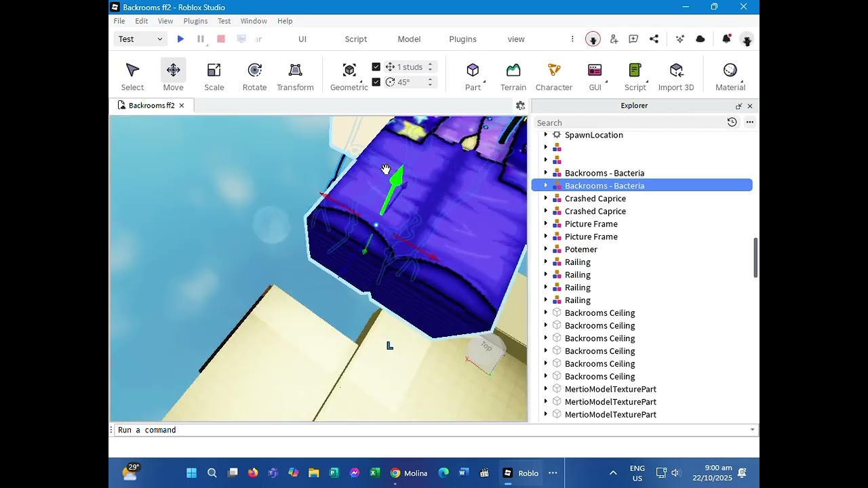Open the Terrain editor
The width and height of the screenshot is (868, 488).
point(513,77)
